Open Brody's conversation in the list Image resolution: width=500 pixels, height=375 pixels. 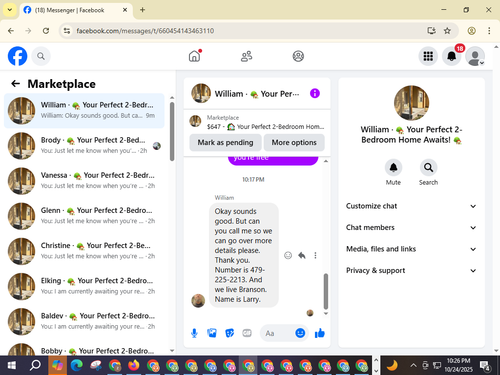[x=84, y=146]
